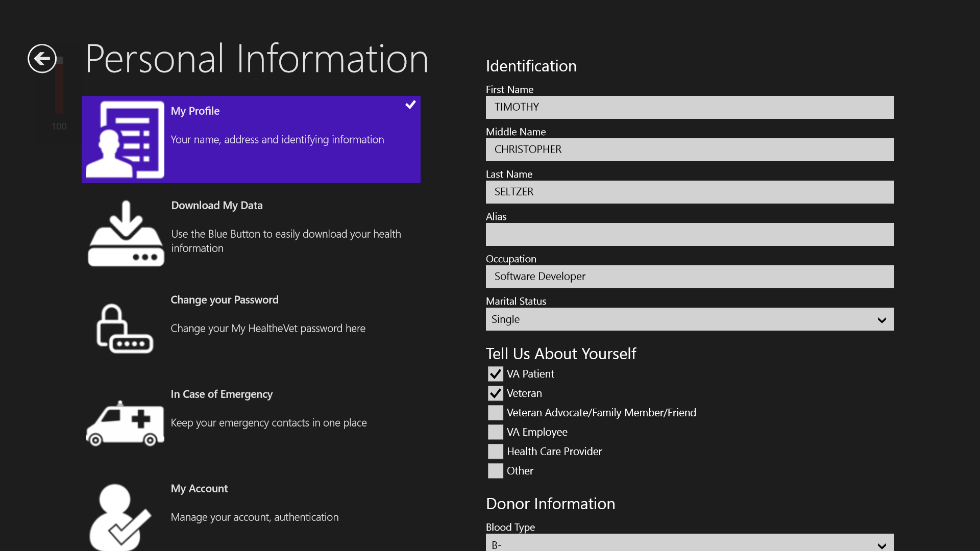Uncheck the Veteran checkbox
980x551 pixels.
tap(495, 393)
